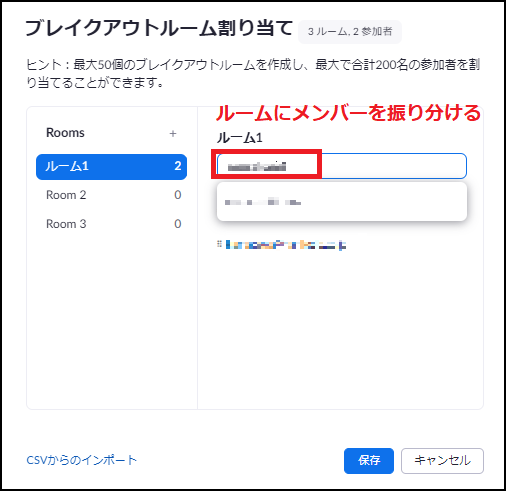Click the ヒント text about 50 breakout rooms

[x=253, y=73]
